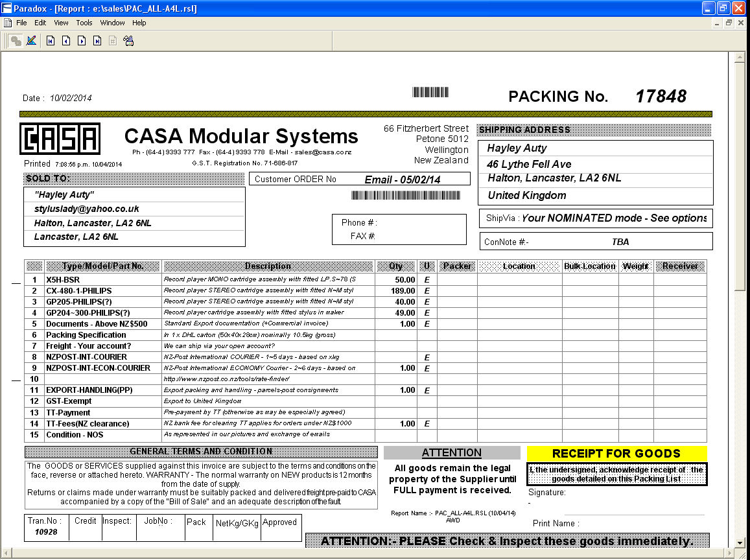Click United Kingdom in shipping address

pos(526,196)
